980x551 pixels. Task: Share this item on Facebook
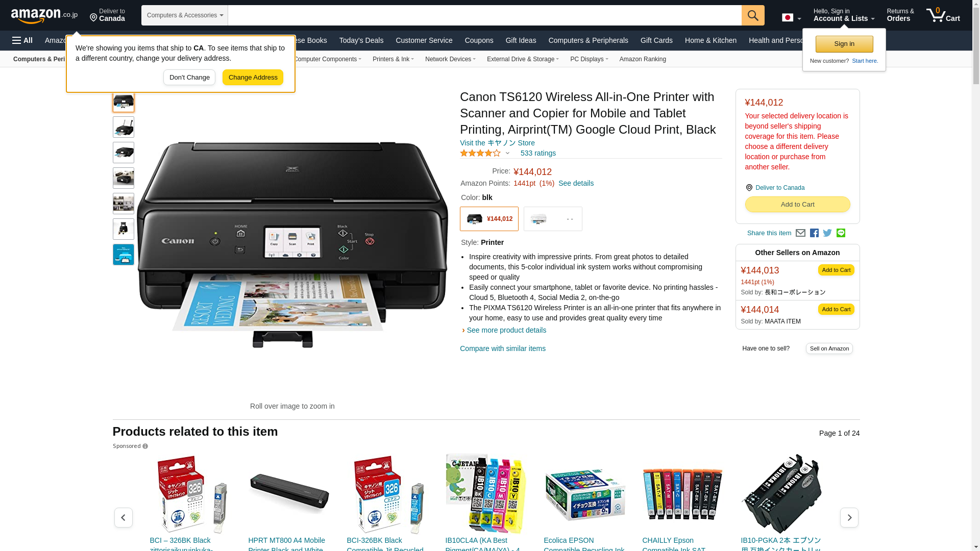814,233
